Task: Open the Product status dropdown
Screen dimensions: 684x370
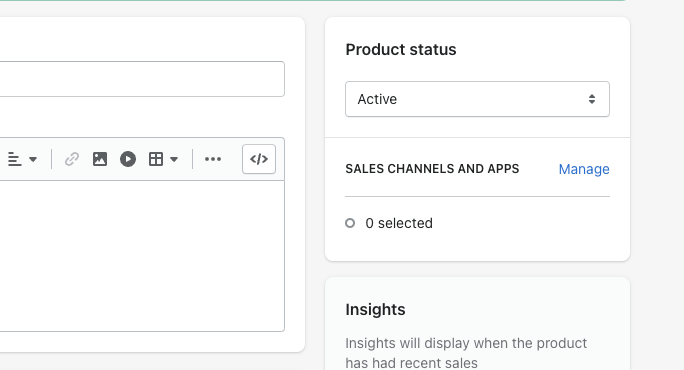Action: pos(477,99)
